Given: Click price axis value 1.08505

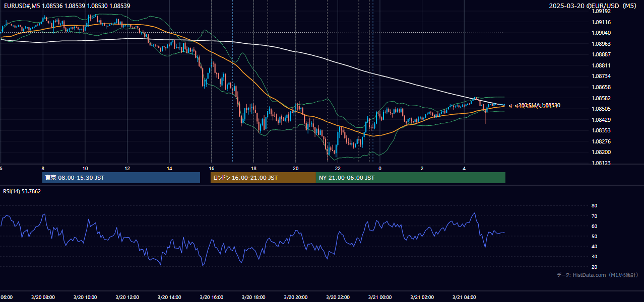Looking at the screenshot, I should pos(602,109).
